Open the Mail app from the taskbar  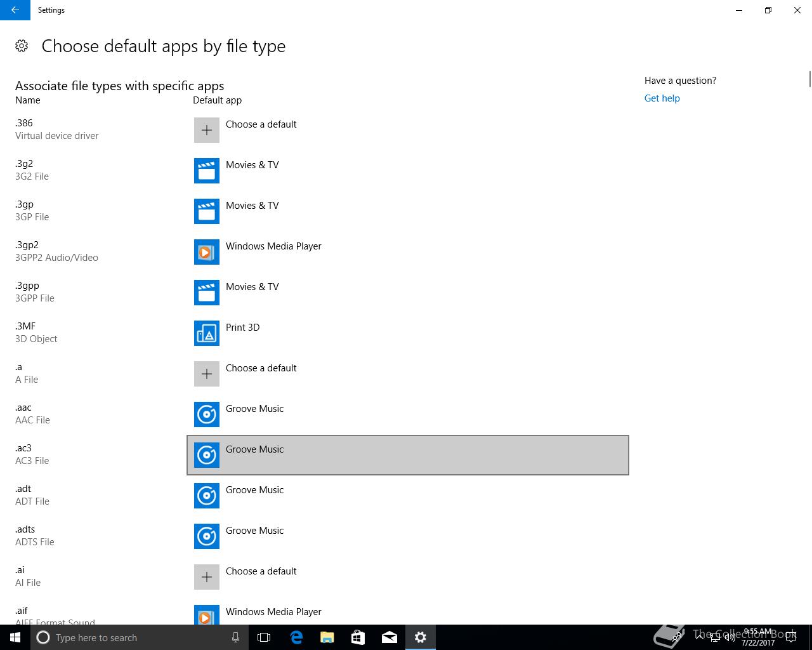pyautogui.click(x=390, y=637)
